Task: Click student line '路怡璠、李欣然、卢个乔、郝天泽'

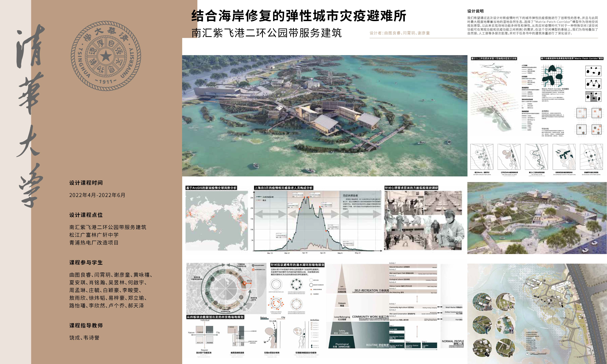Action: tap(106, 306)
